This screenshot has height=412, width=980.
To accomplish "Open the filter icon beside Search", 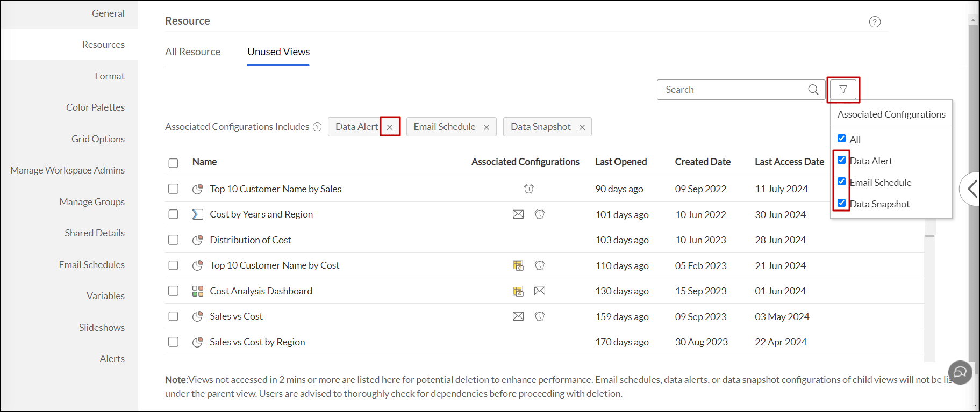I will click(843, 90).
